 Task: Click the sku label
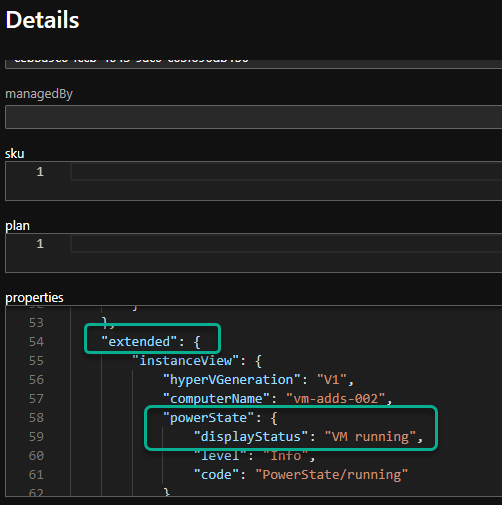point(15,154)
